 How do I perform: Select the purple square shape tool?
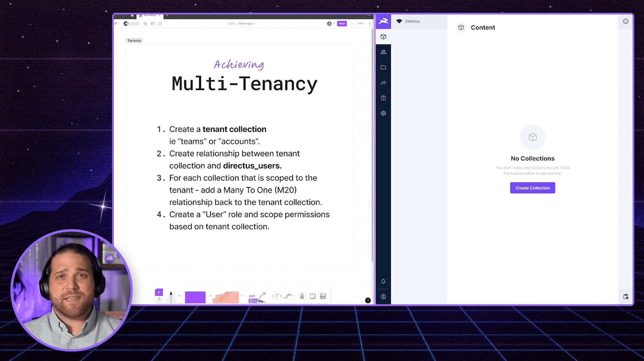click(x=195, y=297)
